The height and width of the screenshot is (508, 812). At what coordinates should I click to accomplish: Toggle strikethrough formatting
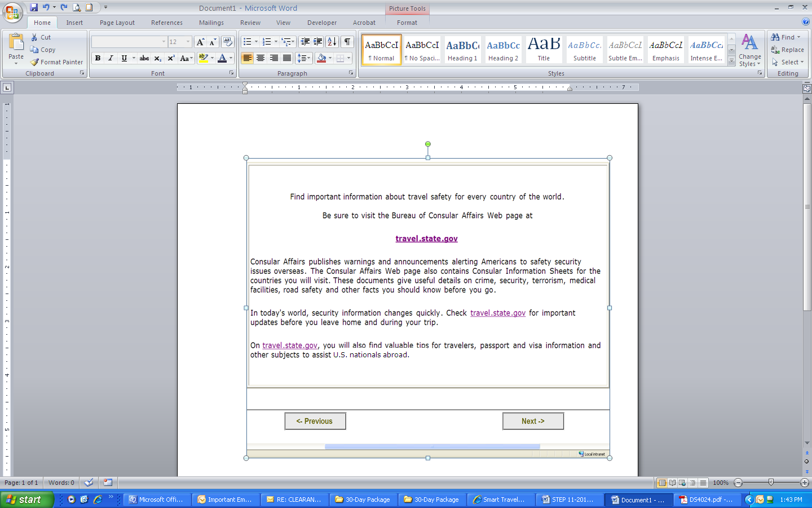pyautogui.click(x=144, y=58)
